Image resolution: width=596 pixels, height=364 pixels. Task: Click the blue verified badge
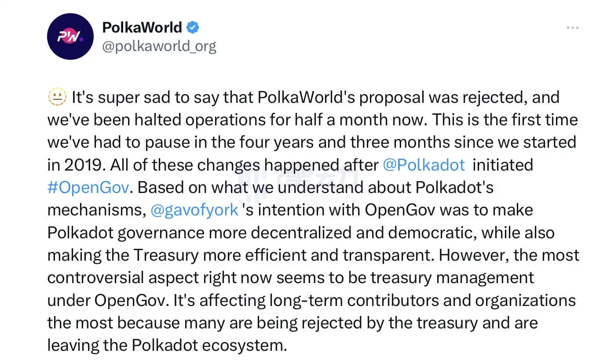[193, 28]
